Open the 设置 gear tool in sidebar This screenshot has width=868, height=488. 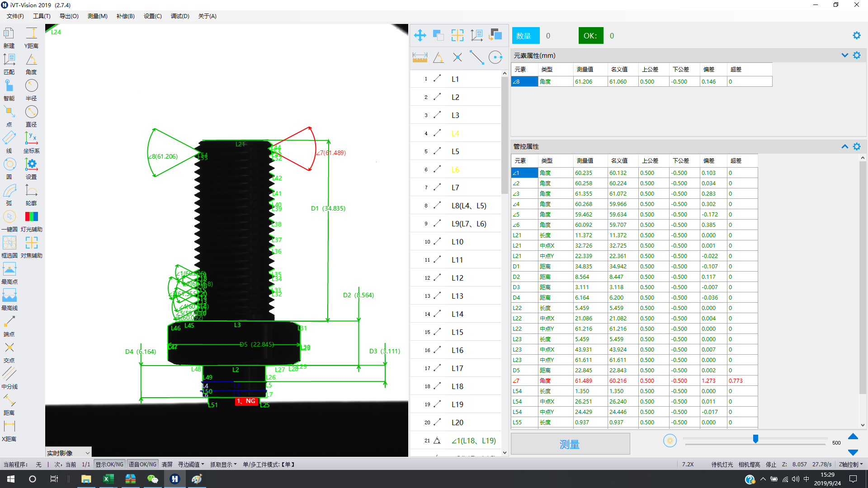(x=31, y=164)
